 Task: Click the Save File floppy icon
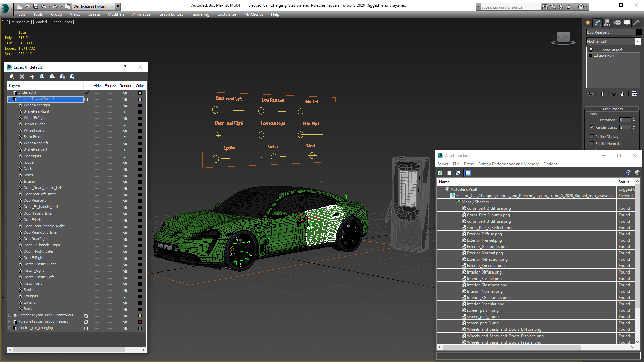pos(35,6)
